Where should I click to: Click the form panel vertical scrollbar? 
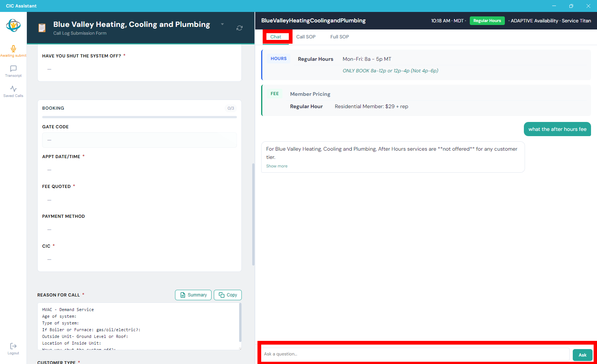tap(253, 214)
